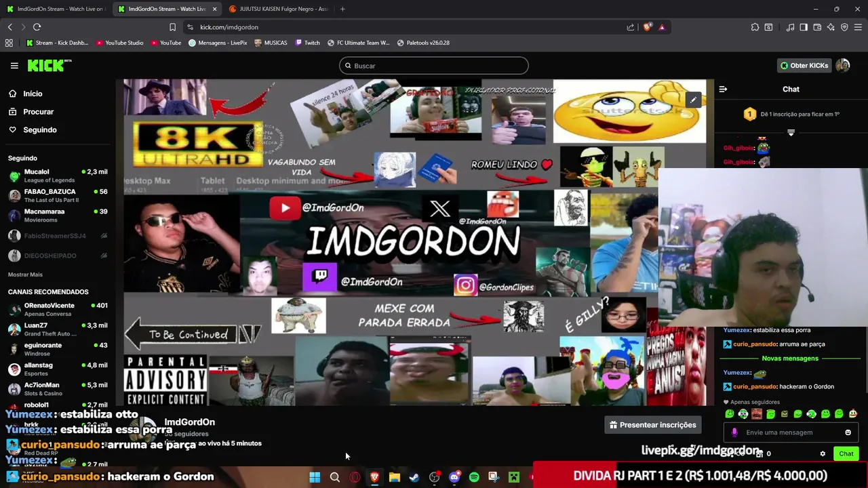Open Twitch bookmark
Viewport: 868px width, 488px height.
coord(308,43)
